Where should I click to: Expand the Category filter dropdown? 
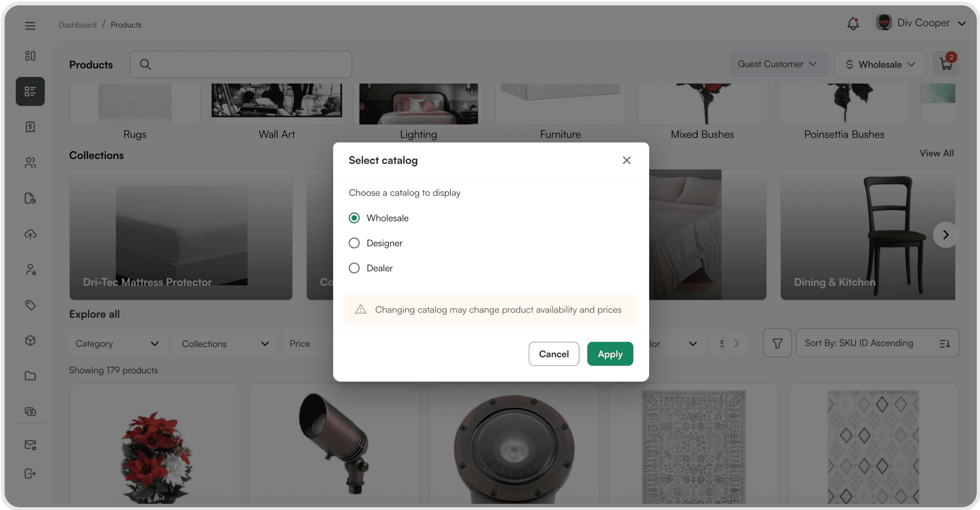pos(118,343)
